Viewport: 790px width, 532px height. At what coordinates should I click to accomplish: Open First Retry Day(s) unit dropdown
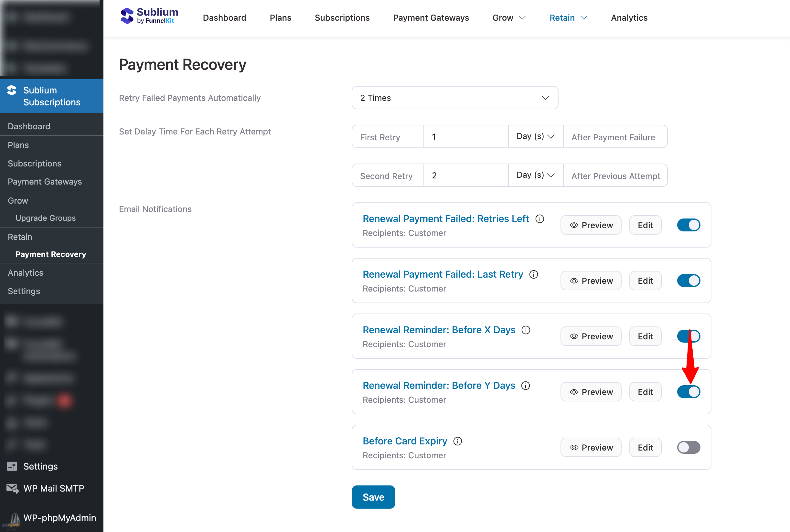click(535, 137)
